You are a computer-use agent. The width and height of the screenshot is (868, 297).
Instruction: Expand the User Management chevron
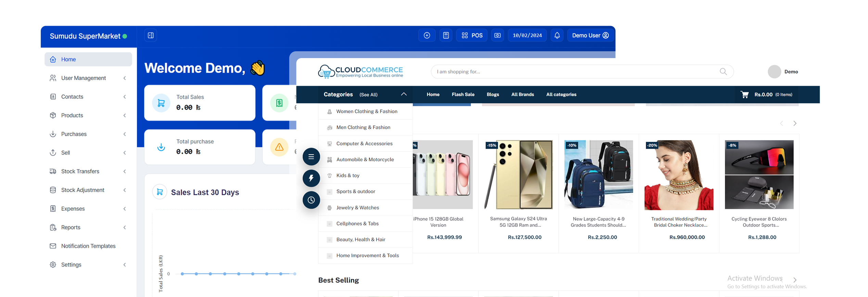click(x=125, y=78)
